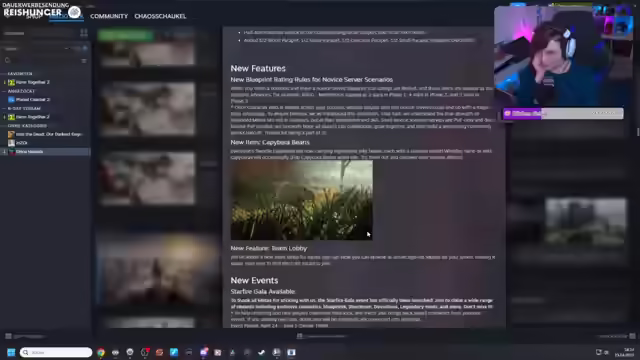The width and height of the screenshot is (640, 360).
Task: Toggle grid view icon in the library sidebar
Action: pos(84,33)
